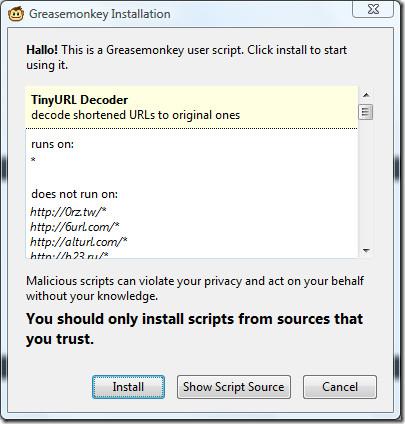Click the empty scrollbar track below the thumb

366,183
